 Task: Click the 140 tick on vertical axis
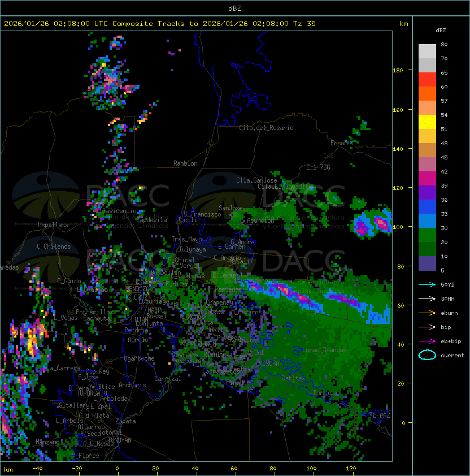tap(398, 149)
